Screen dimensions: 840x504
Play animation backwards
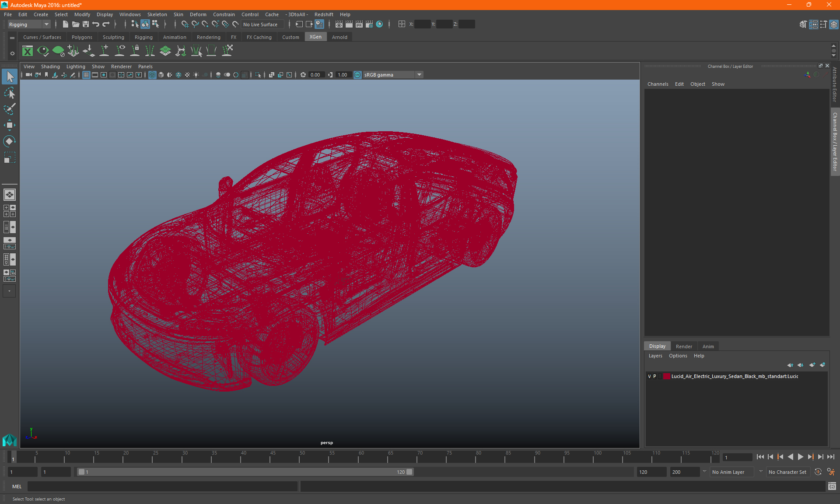pyautogui.click(x=790, y=457)
